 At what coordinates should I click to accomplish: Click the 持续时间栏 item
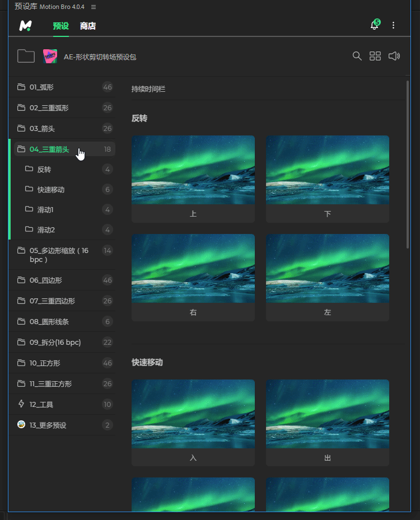pyautogui.click(x=148, y=89)
